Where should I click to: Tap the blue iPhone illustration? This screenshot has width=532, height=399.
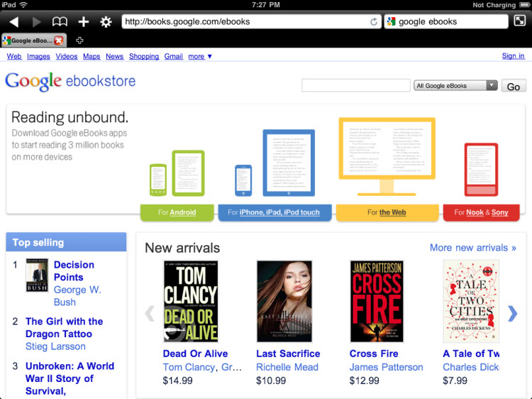coord(243,180)
